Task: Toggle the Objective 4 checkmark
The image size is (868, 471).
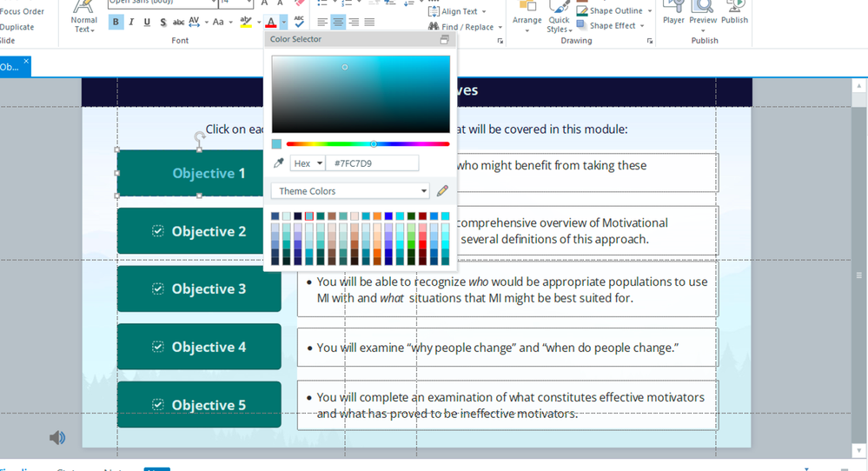Action: [158, 347]
